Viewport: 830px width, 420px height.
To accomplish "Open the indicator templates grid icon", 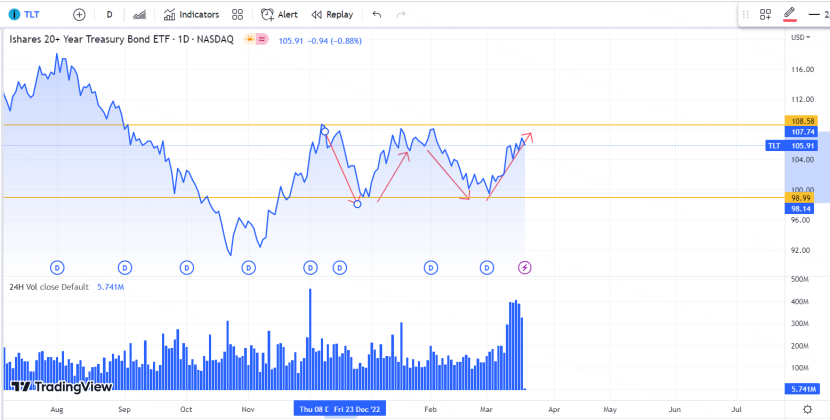I will coord(237,15).
